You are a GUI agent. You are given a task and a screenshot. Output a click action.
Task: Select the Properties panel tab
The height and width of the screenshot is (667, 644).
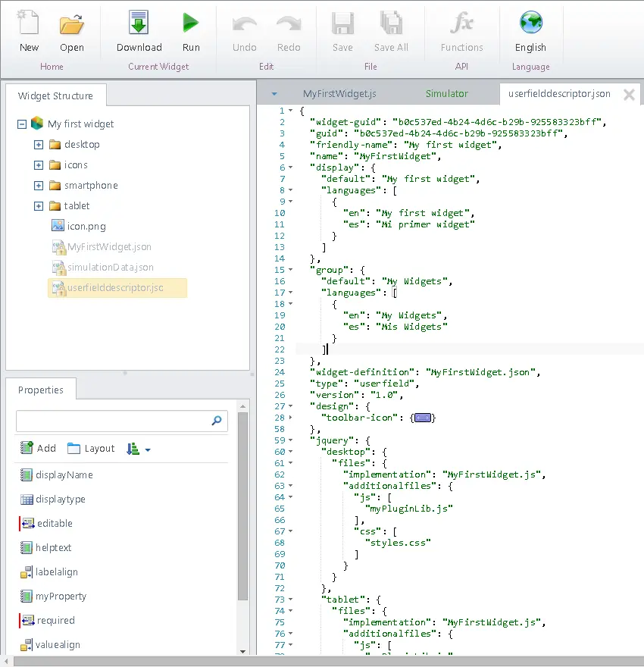(41, 390)
